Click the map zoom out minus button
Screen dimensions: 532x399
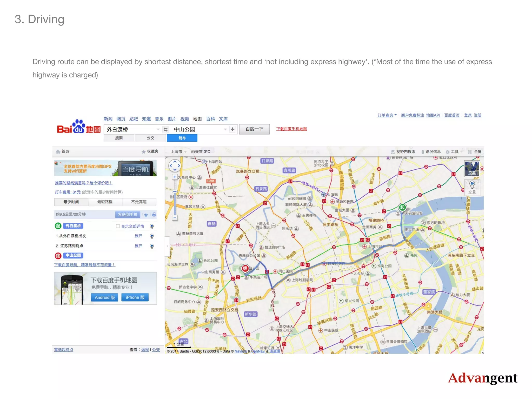[x=175, y=218]
